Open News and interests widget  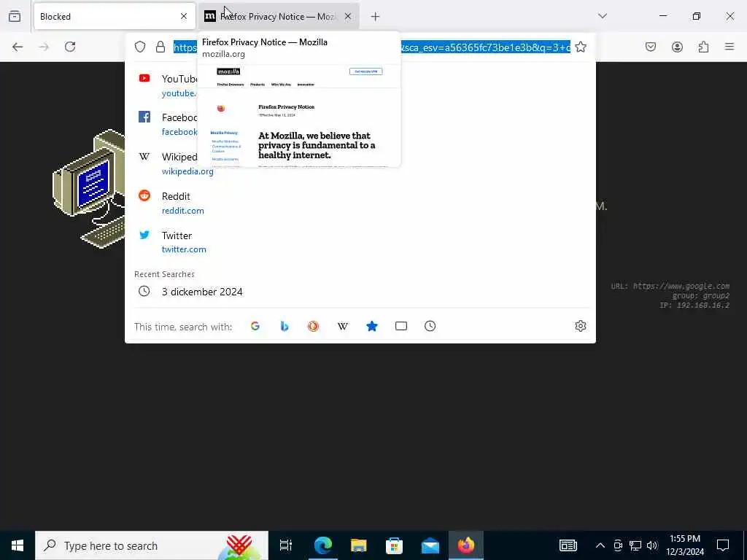pos(568,545)
